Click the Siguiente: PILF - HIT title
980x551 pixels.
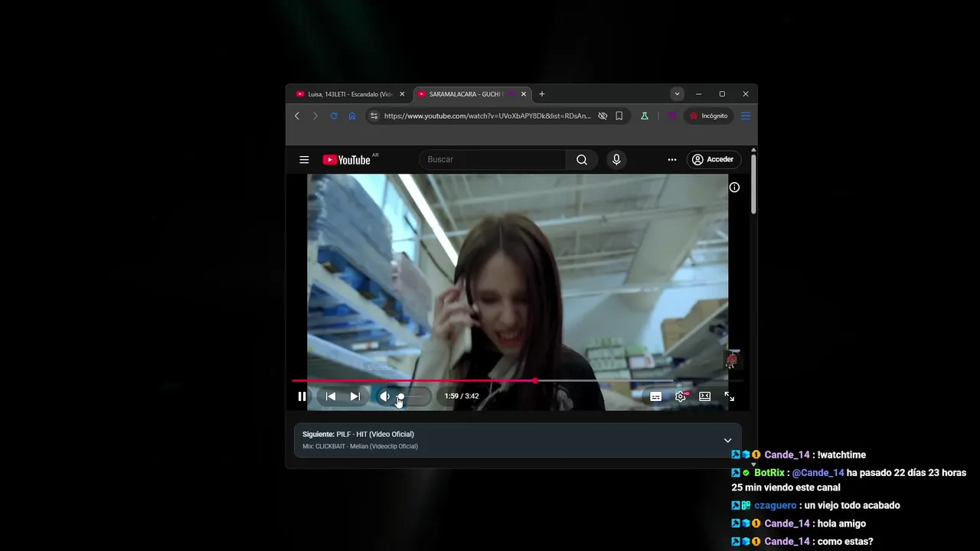click(358, 434)
